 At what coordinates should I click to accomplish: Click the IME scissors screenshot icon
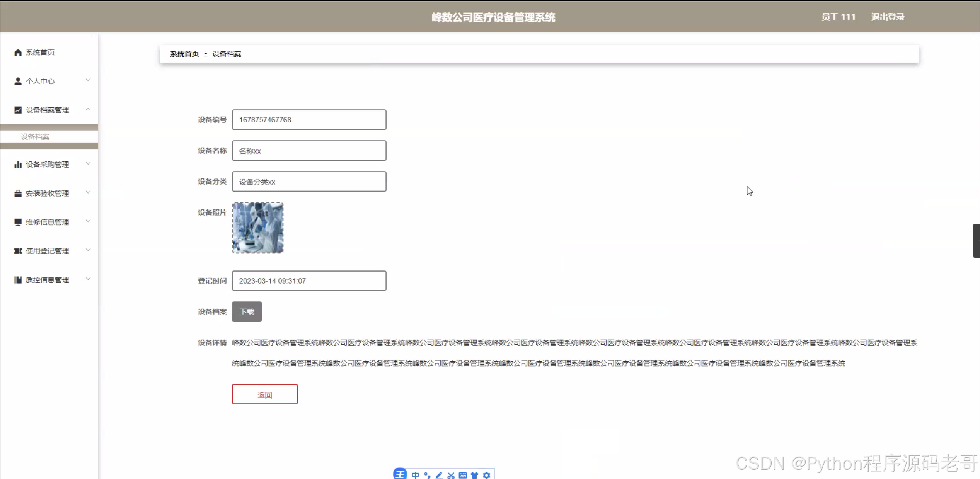point(451,475)
